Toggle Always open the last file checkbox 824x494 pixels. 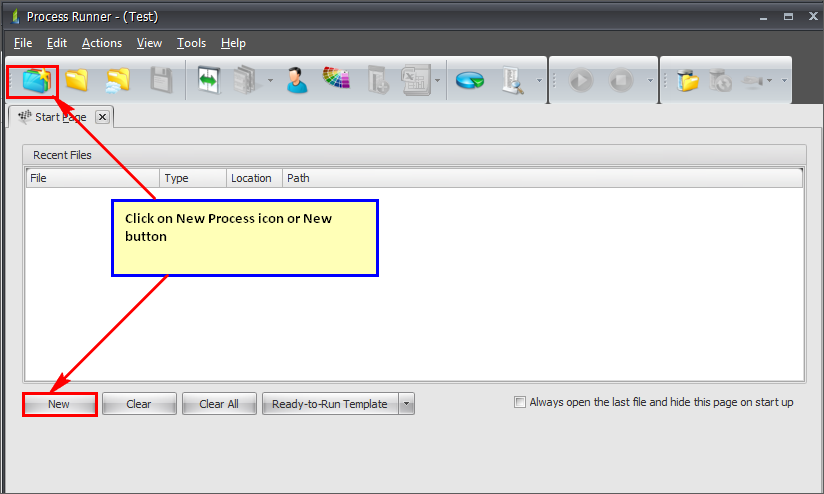coord(520,402)
